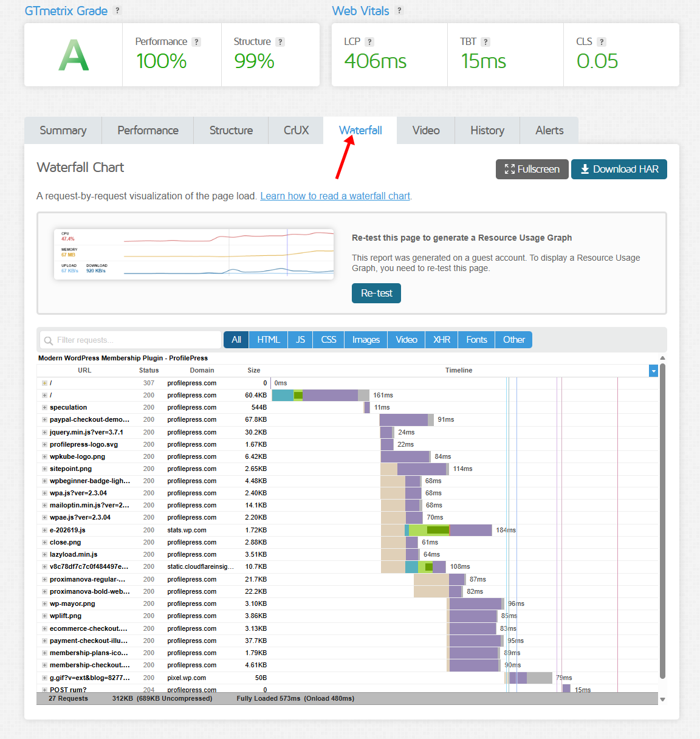
Task: Click the GTmetrix Grade heading link
Action: coord(66,11)
